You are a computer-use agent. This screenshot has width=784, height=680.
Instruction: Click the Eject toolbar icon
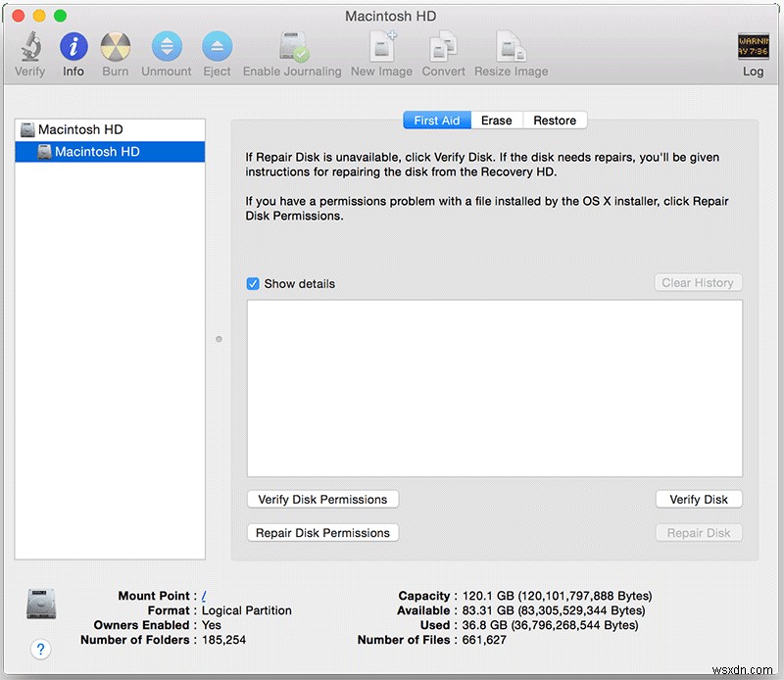[217, 46]
